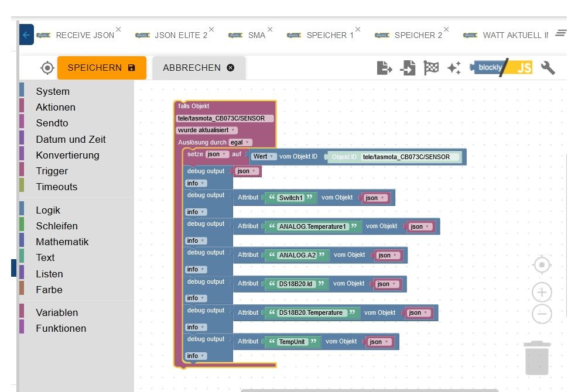Edit the ANALOG.A2 attribute text field

point(297,255)
